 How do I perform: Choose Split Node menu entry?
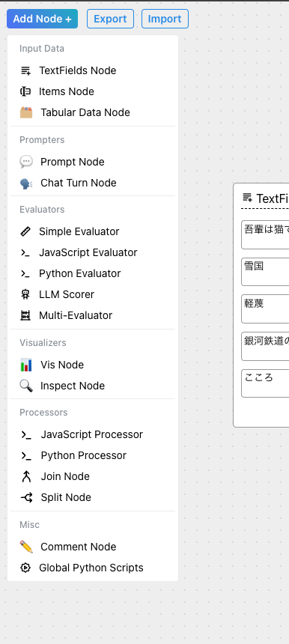point(93,497)
